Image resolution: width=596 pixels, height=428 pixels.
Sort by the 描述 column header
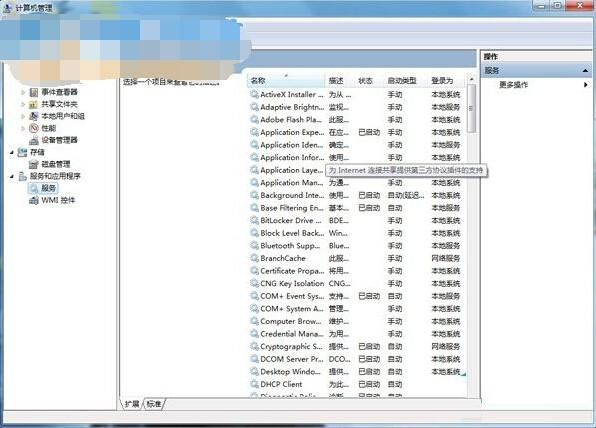coord(340,81)
